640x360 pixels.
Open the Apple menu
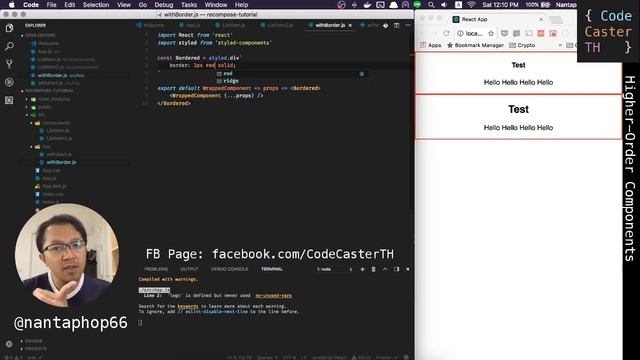pyautogui.click(x=11, y=5)
